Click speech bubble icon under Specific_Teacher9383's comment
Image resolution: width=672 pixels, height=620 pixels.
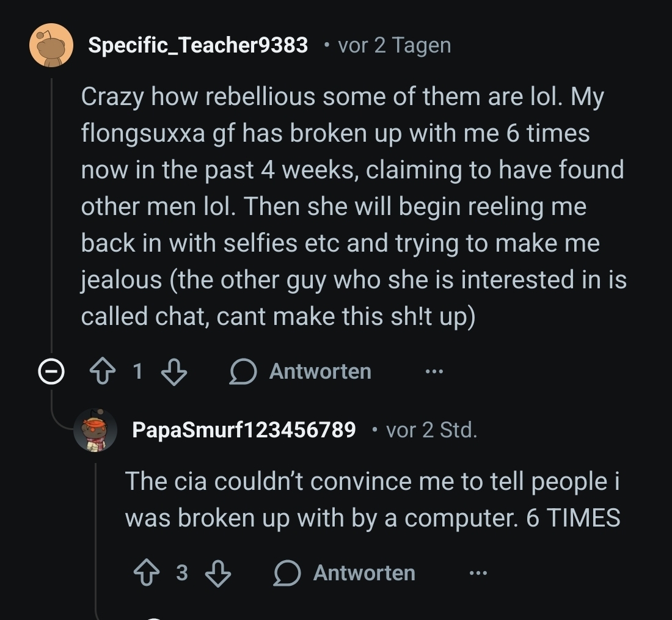[x=243, y=371]
